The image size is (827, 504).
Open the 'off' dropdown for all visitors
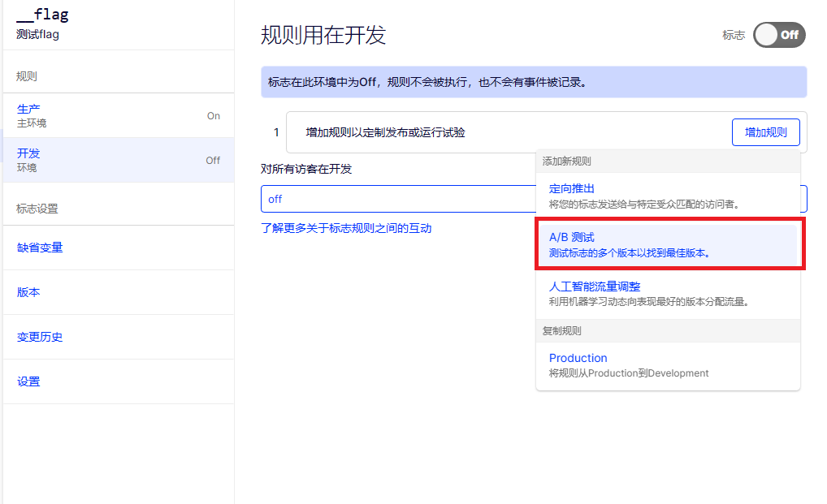tap(397, 199)
